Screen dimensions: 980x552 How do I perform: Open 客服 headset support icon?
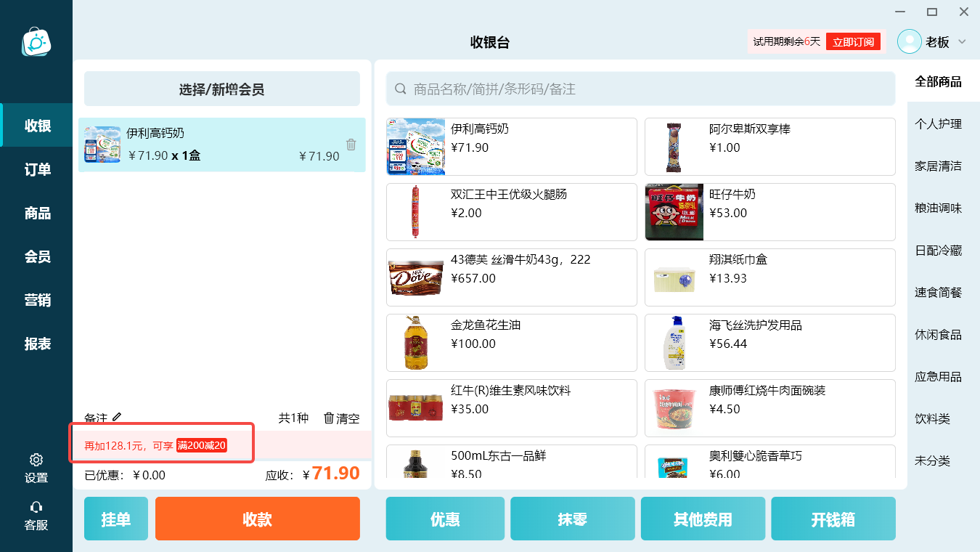coord(36,507)
